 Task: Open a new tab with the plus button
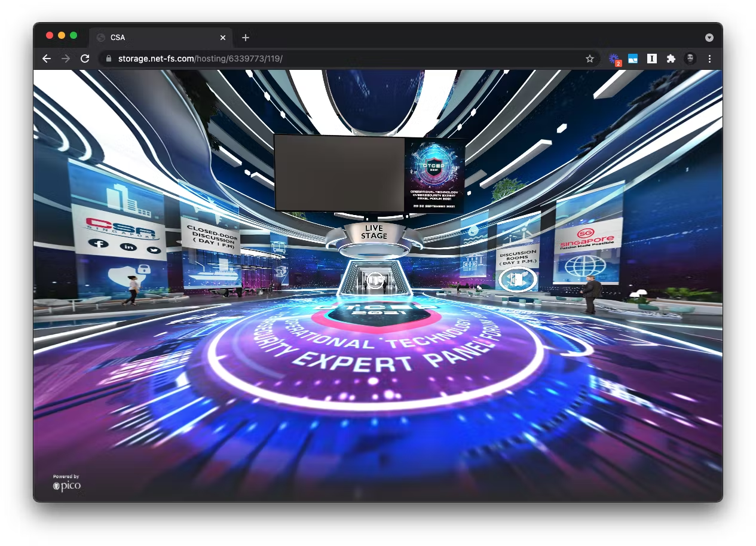[x=245, y=37]
